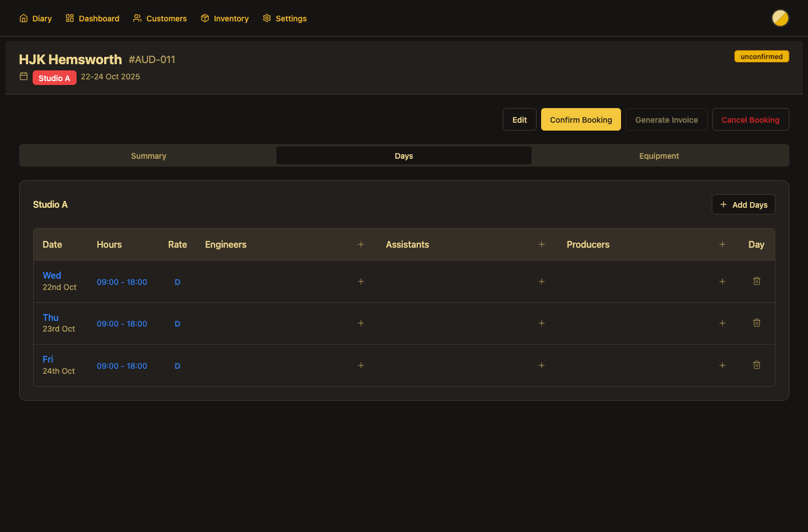
Task: Click Add Days for Studio A
Action: (x=743, y=204)
